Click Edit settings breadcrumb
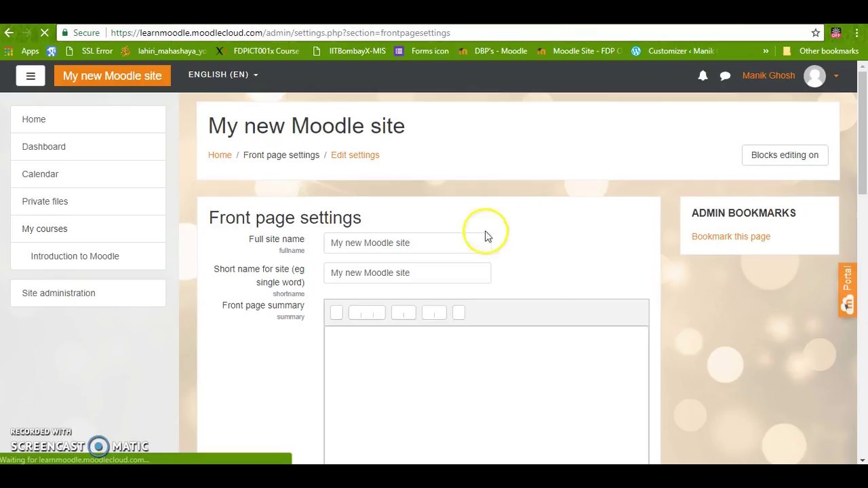Viewport: 868px width, 488px height. (355, 155)
